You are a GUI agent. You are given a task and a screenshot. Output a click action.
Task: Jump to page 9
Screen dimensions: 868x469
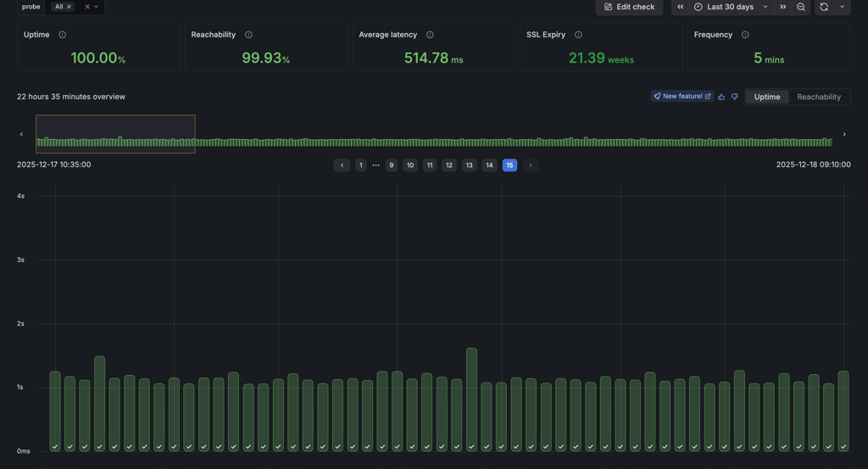tap(392, 165)
